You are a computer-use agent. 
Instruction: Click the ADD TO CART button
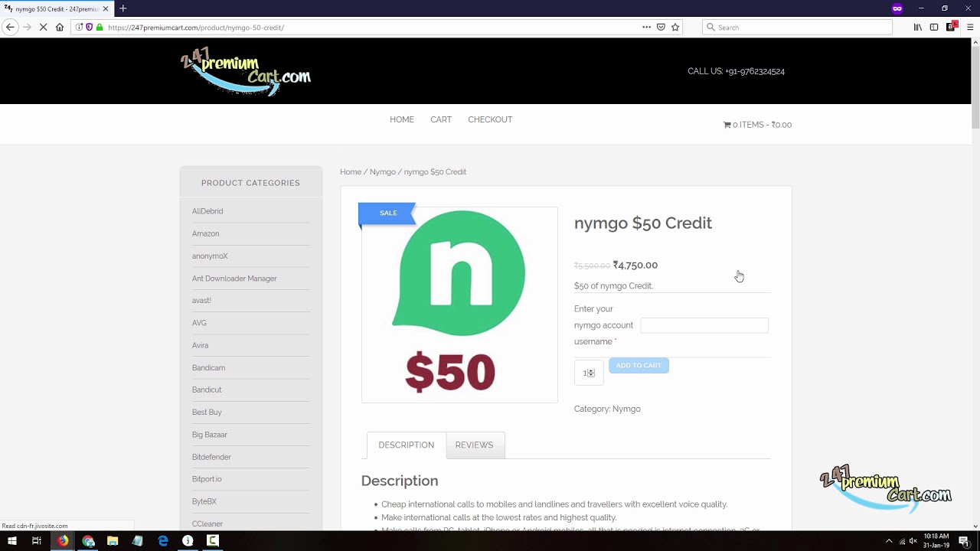tap(639, 365)
